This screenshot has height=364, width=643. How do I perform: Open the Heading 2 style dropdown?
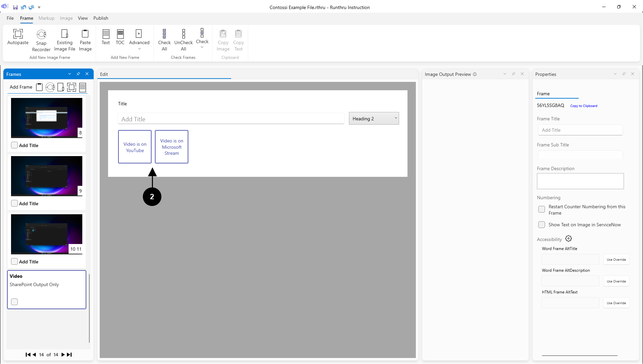click(x=374, y=118)
